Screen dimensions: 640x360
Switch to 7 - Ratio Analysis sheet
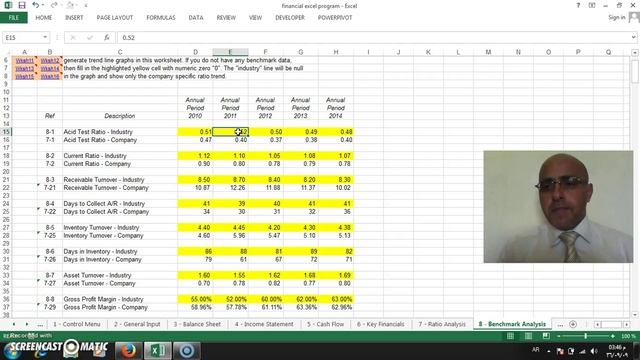(442, 324)
